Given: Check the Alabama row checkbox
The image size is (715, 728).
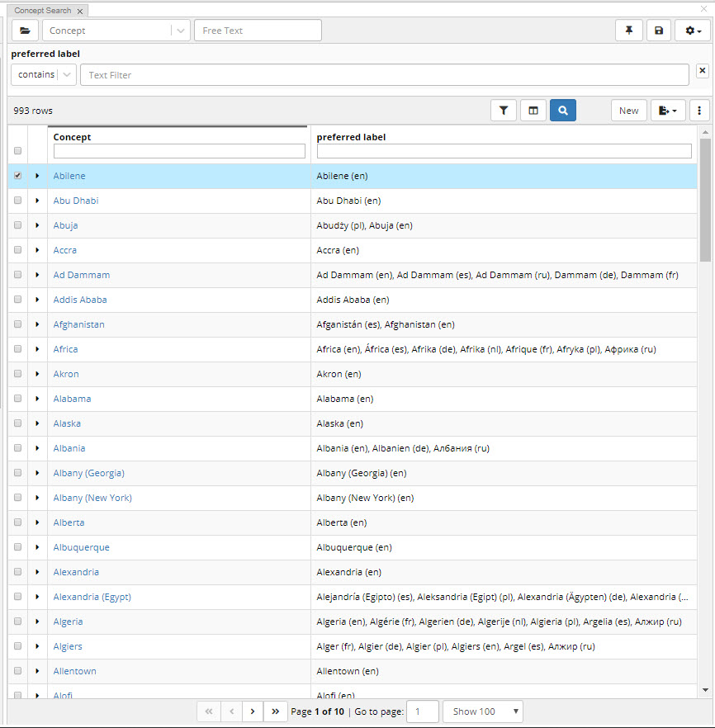Looking at the screenshot, I should (17, 399).
